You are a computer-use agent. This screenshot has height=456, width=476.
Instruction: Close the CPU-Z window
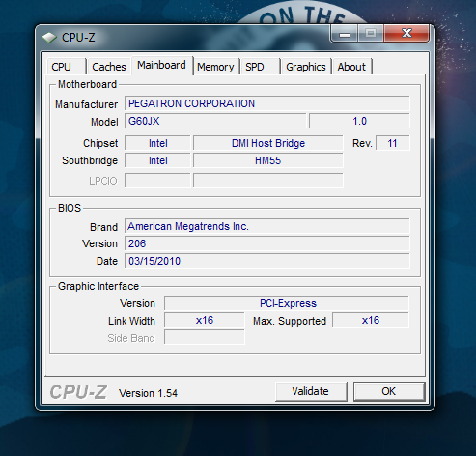click(406, 34)
